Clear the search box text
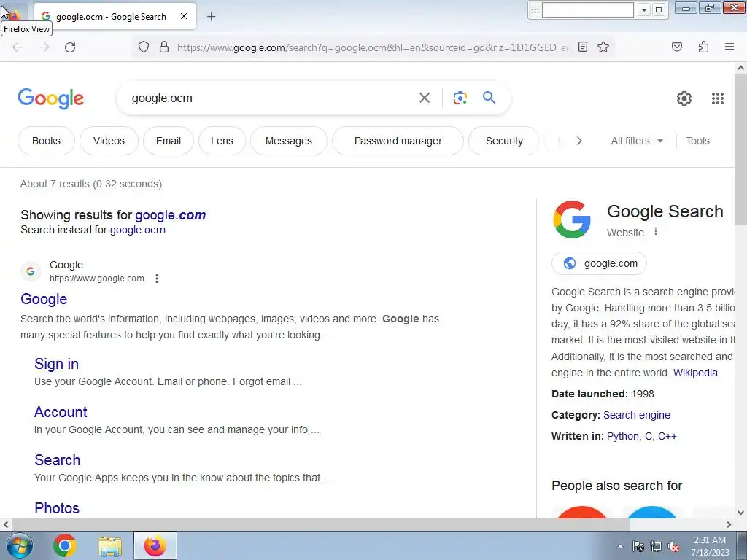Image resolution: width=747 pixels, height=560 pixels. [x=424, y=98]
